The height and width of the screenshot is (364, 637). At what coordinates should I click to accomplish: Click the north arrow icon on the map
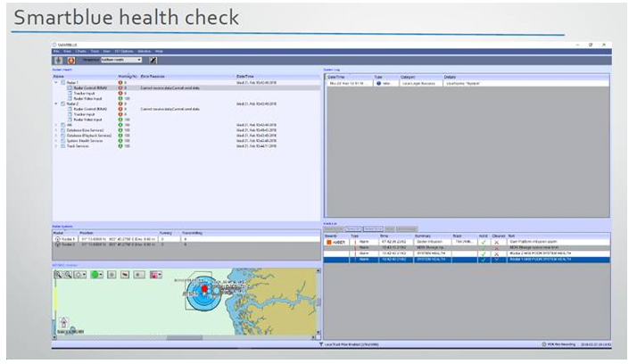pos(62,322)
